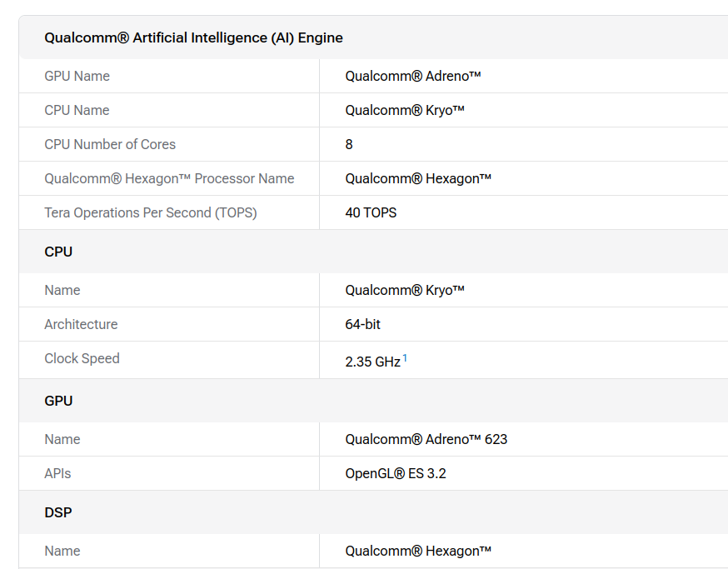Click Hexagon Processor Name label

(x=169, y=178)
